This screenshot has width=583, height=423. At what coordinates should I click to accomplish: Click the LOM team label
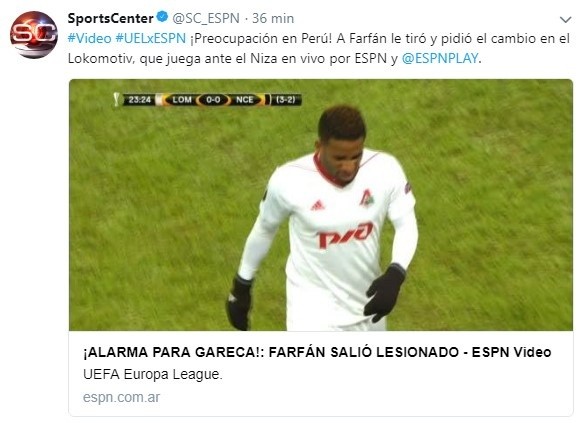(182, 100)
